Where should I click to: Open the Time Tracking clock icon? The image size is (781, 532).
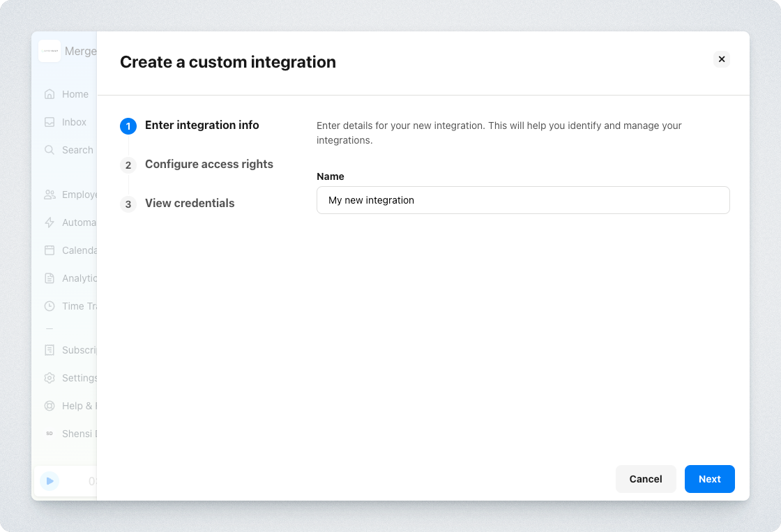pyautogui.click(x=50, y=306)
